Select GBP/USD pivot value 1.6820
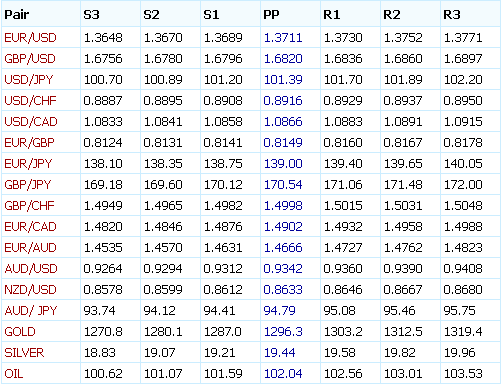Image resolution: width=502 pixels, height=387 pixels. pyautogui.click(x=283, y=59)
